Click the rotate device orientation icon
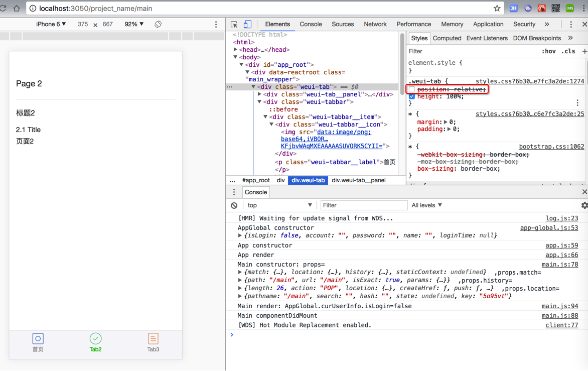588x371 pixels. pyautogui.click(x=158, y=24)
